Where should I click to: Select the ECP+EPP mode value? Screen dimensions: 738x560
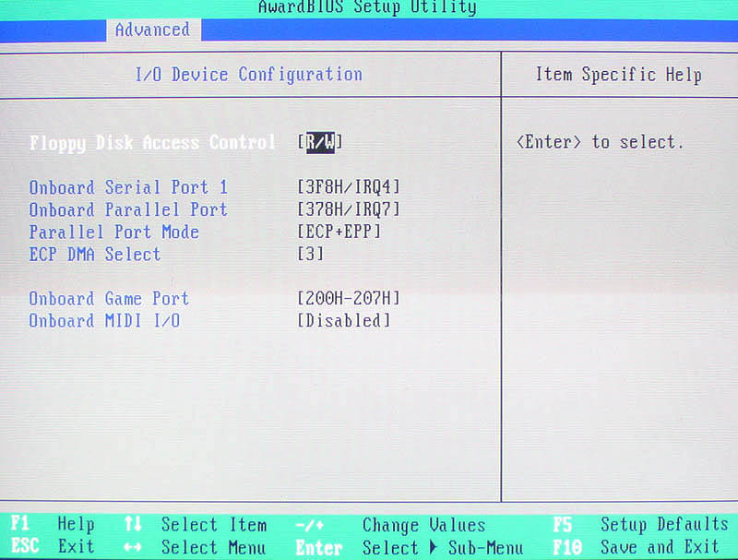(339, 232)
